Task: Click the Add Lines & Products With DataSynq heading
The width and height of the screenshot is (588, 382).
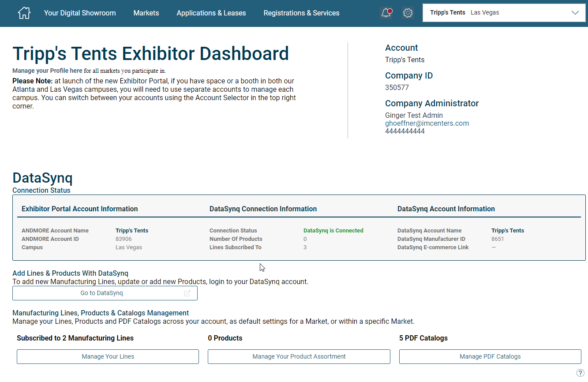Action: click(x=70, y=273)
